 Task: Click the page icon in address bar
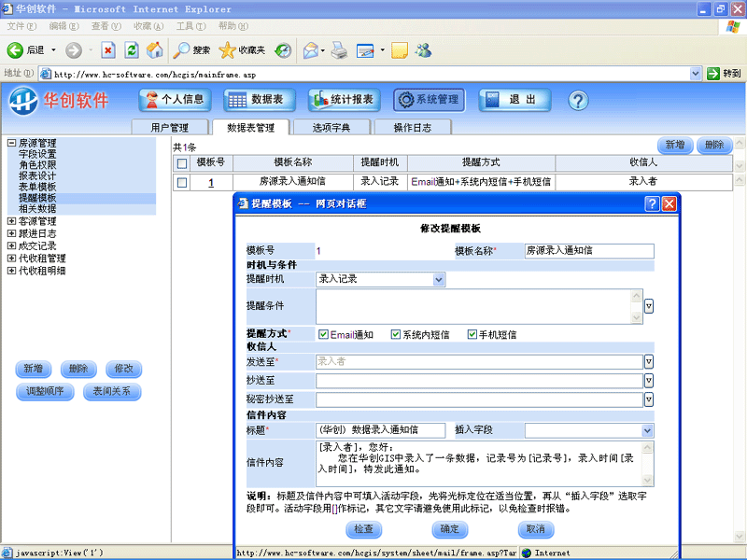pyautogui.click(x=46, y=74)
